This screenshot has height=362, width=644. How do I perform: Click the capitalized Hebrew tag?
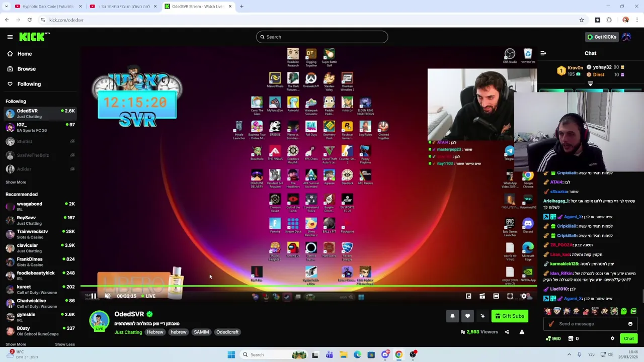[155, 332]
